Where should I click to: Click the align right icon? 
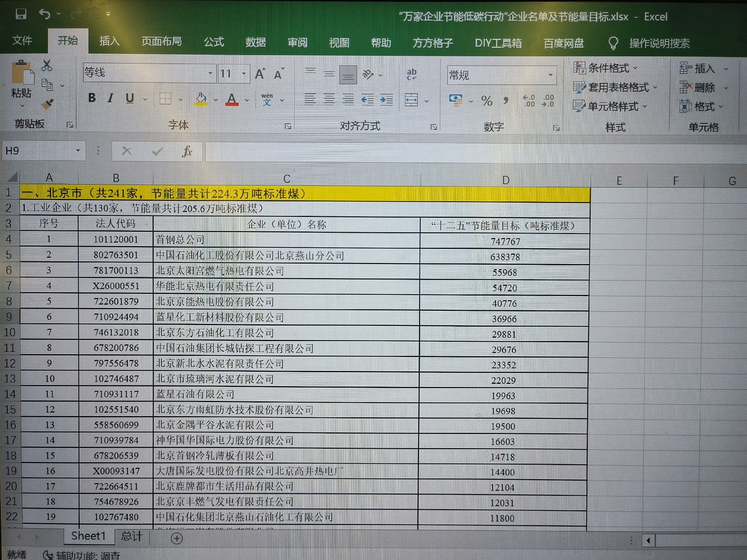coord(348,100)
